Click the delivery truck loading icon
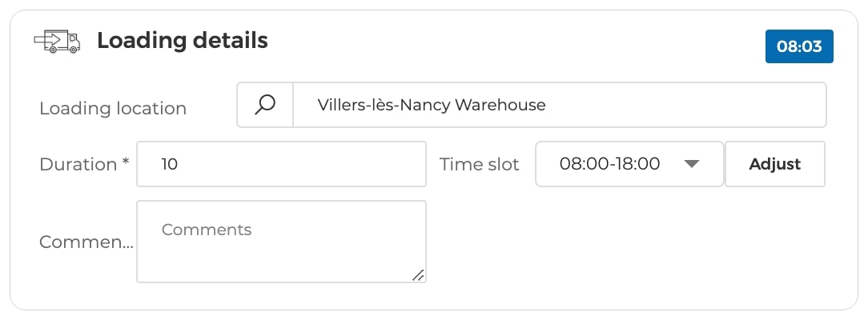Image resolution: width=868 pixels, height=320 pixels. coord(57,42)
